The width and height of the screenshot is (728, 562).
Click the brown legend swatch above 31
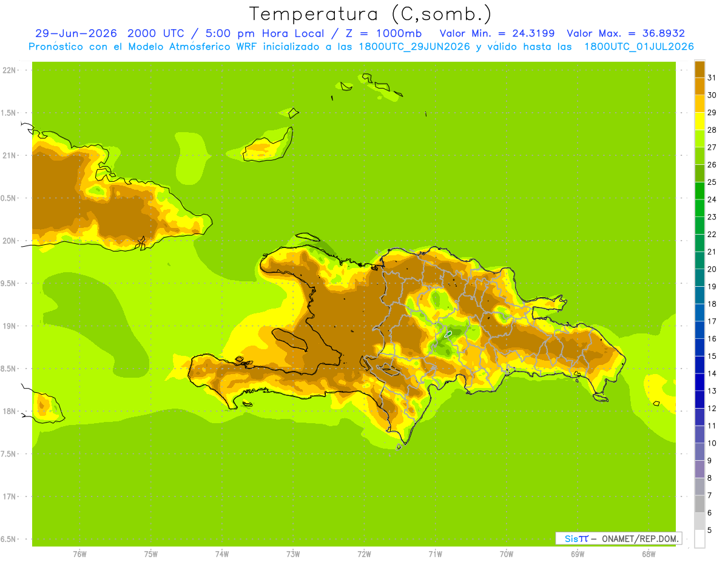tap(699, 69)
